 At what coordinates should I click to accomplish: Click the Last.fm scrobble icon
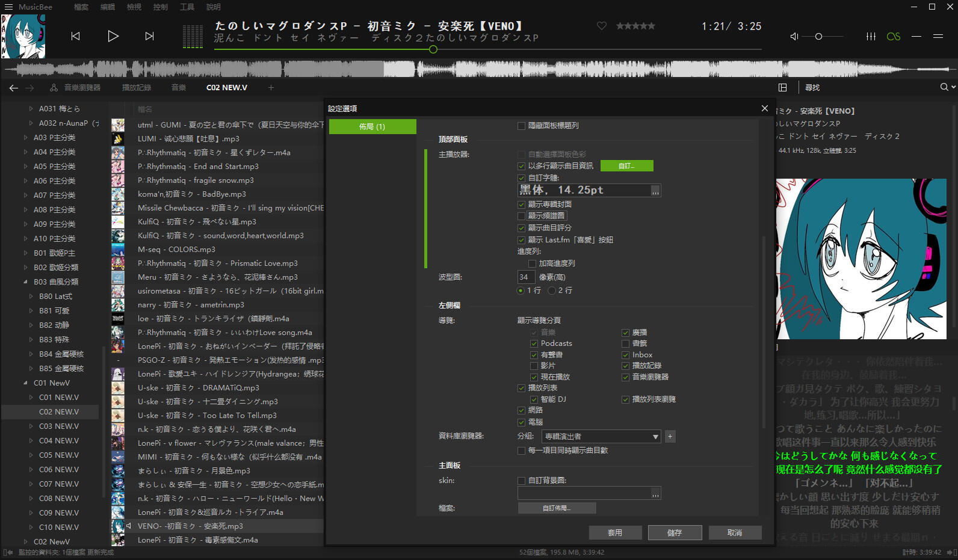[x=894, y=36]
